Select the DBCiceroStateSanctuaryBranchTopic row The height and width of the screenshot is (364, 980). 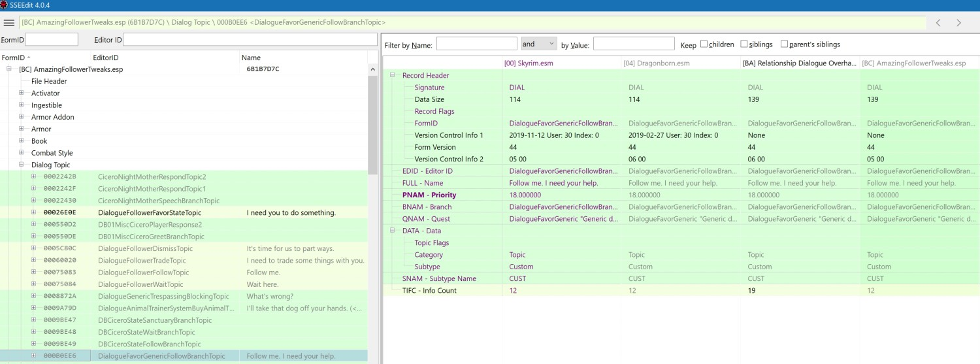[184, 320]
